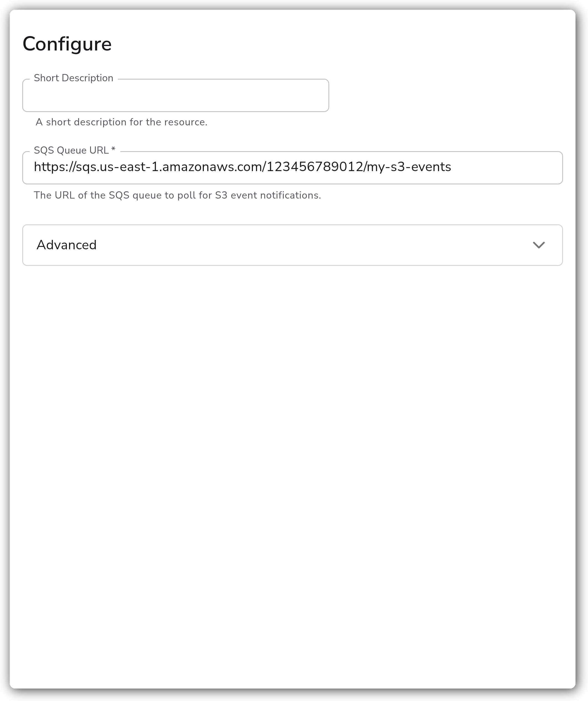
Task: Click the "Configure" heading
Action: point(67,44)
